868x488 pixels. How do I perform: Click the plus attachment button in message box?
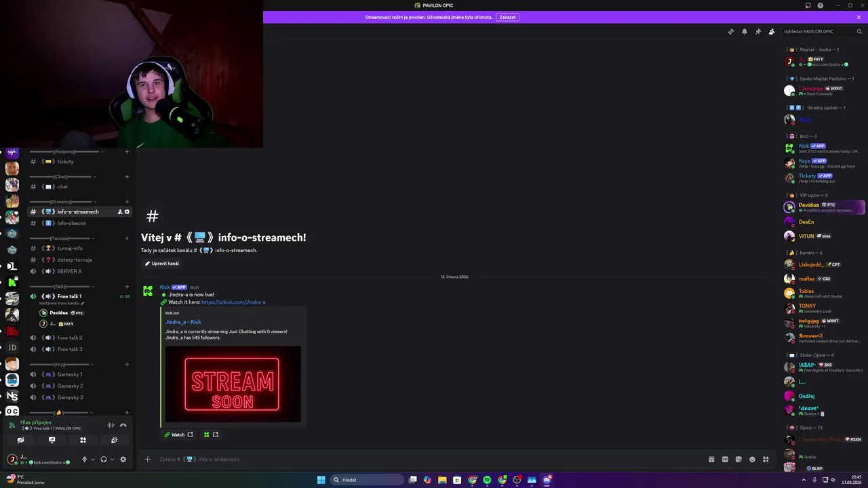pyautogui.click(x=147, y=460)
